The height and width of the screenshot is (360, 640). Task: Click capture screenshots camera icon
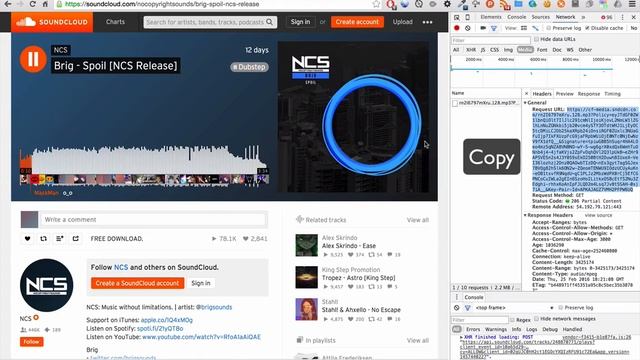pos(483,28)
